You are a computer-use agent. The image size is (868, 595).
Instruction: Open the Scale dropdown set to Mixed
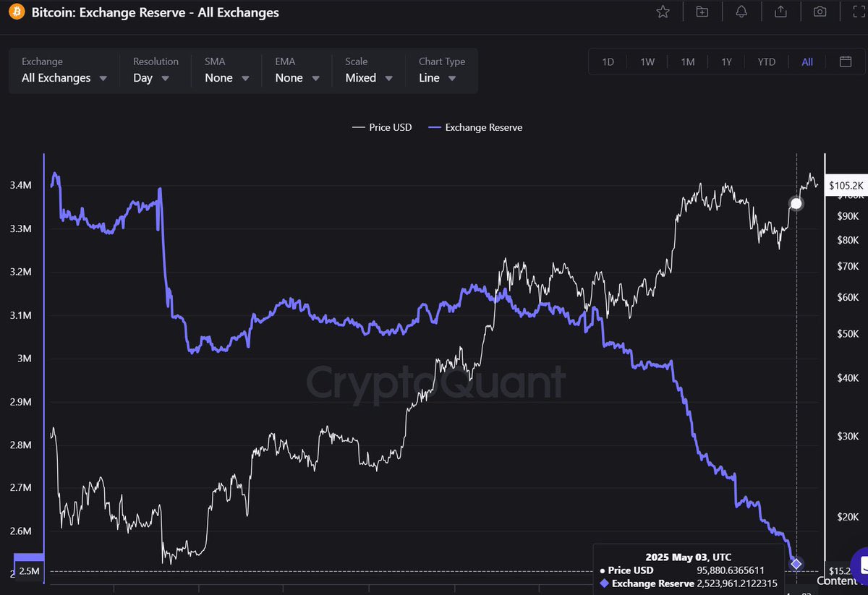(x=368, y=70)
